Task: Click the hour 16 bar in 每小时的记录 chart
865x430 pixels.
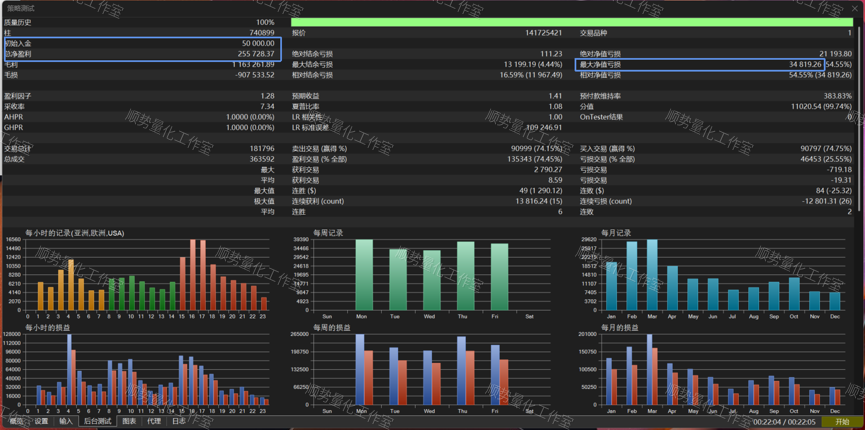Action: click(193, 274)
